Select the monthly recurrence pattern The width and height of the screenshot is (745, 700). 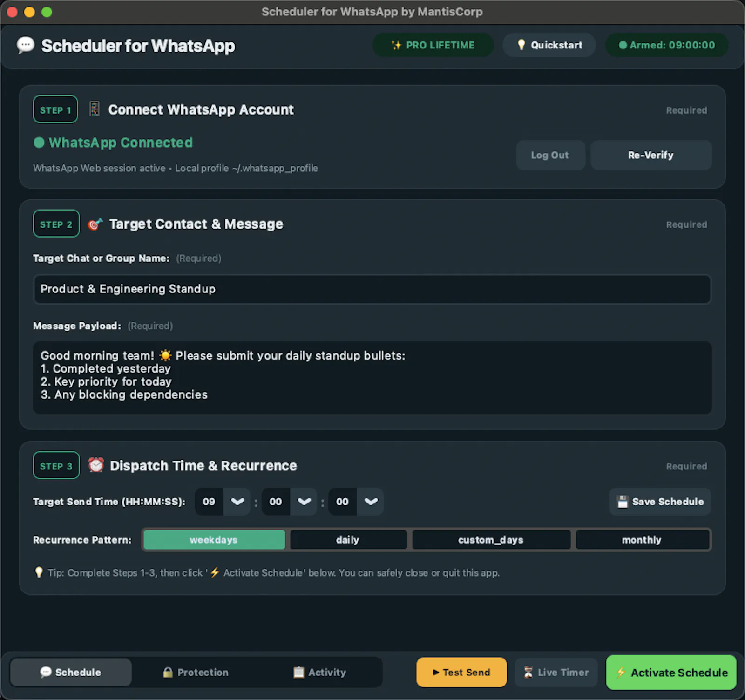tap(642, 540)
